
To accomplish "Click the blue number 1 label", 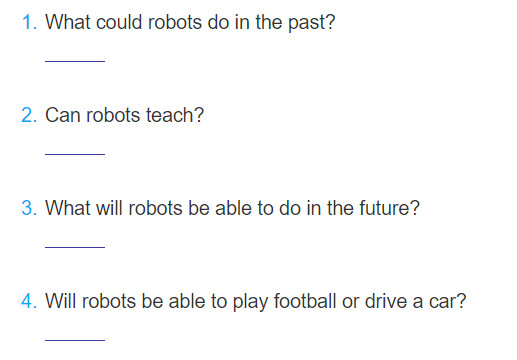I will [29, 23].
